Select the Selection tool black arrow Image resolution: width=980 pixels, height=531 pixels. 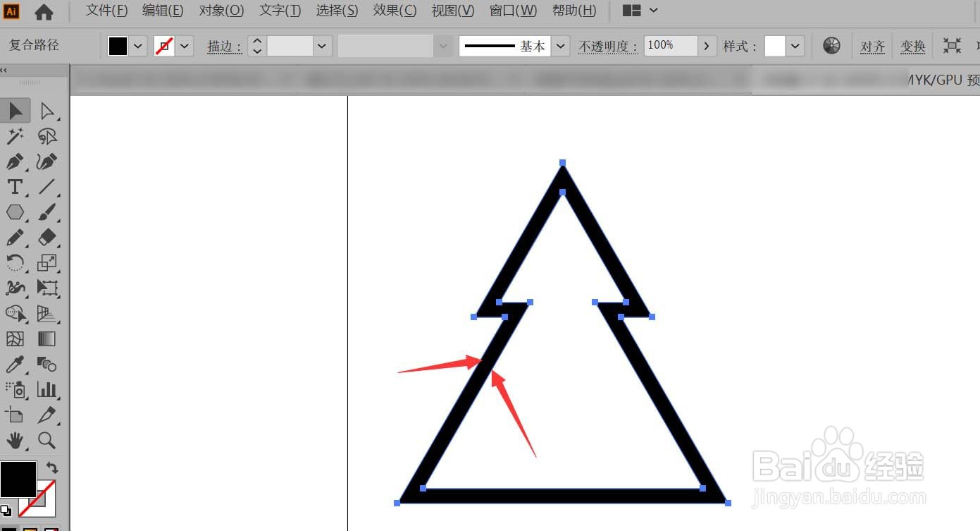pyautogui.click(x=15, y=111)
